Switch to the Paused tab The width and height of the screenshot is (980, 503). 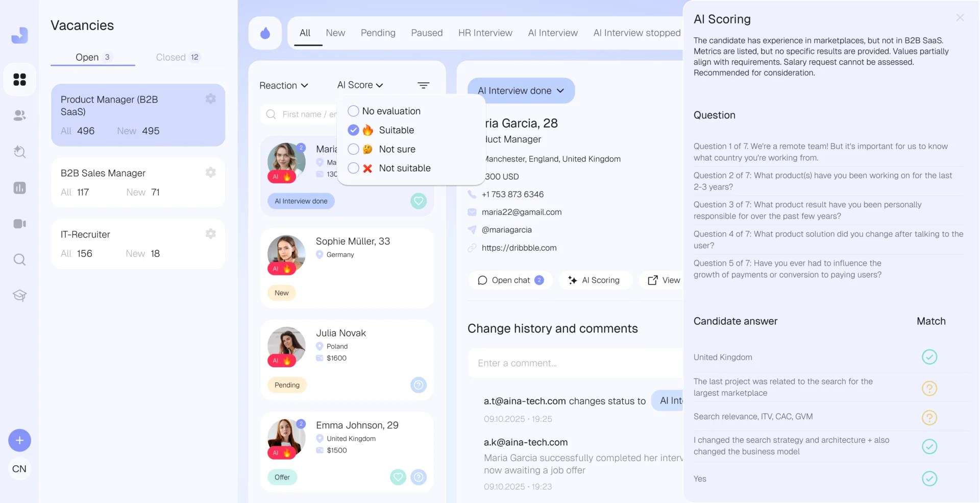click(x=427, y=33)
